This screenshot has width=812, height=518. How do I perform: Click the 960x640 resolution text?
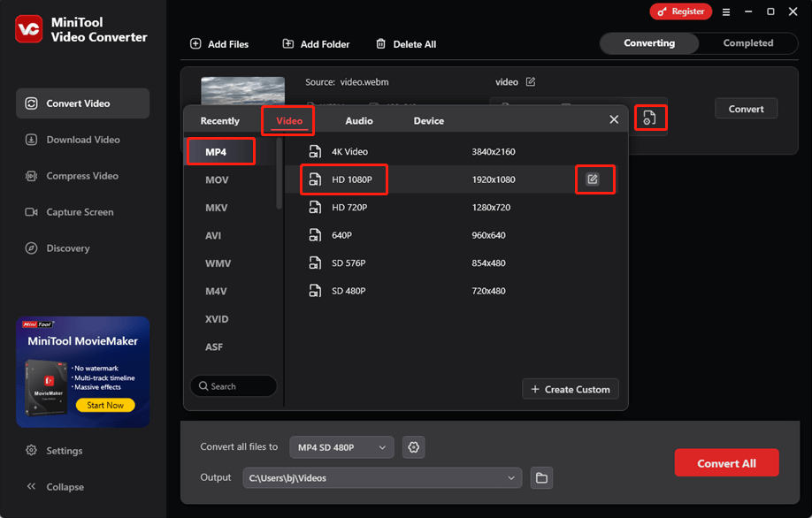point(488,235)
